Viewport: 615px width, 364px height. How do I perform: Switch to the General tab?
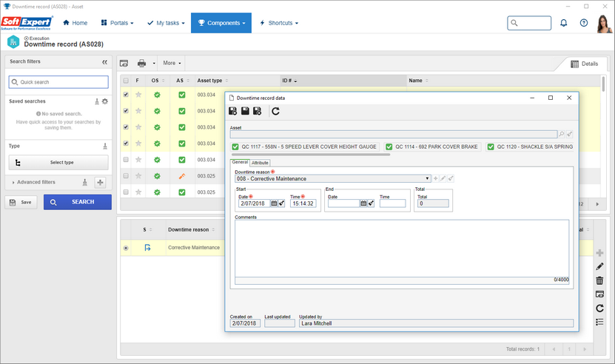pos(240,162)
